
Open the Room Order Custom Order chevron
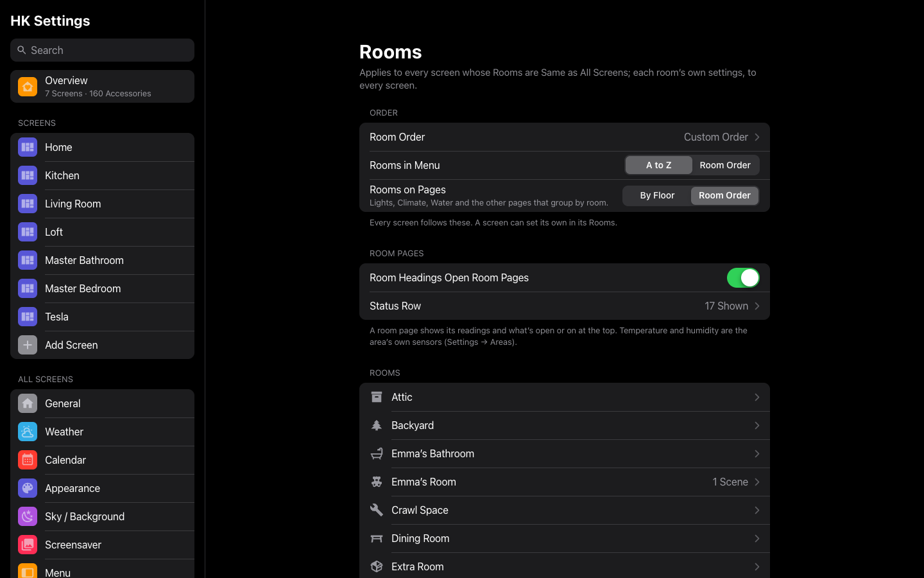coord(757,137)
